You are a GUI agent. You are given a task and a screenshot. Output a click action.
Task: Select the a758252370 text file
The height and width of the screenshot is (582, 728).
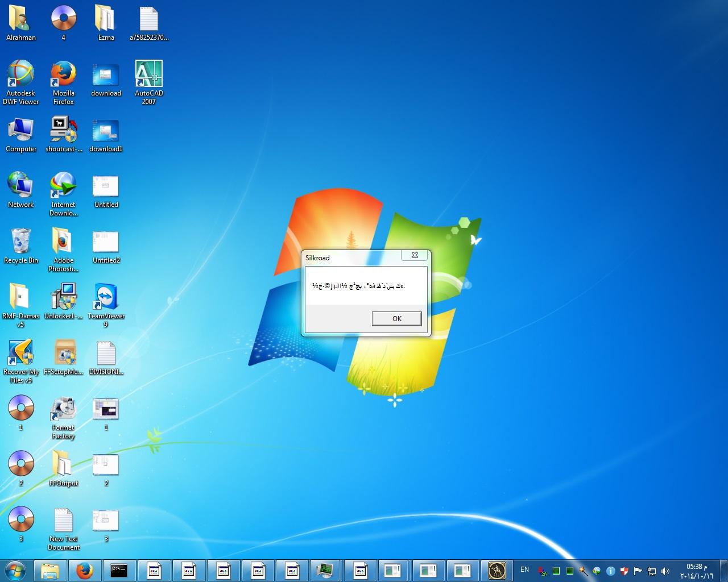[x=149, y=24]
